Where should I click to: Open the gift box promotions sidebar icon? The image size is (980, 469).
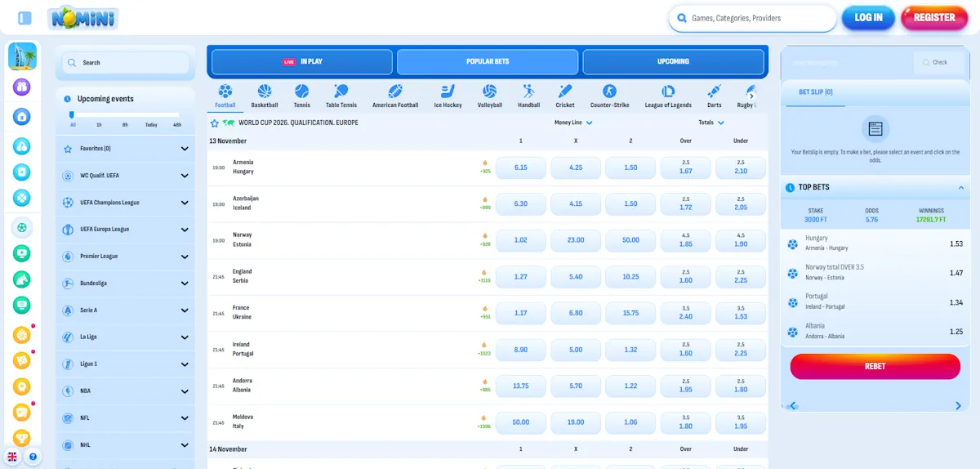(22, 86)
